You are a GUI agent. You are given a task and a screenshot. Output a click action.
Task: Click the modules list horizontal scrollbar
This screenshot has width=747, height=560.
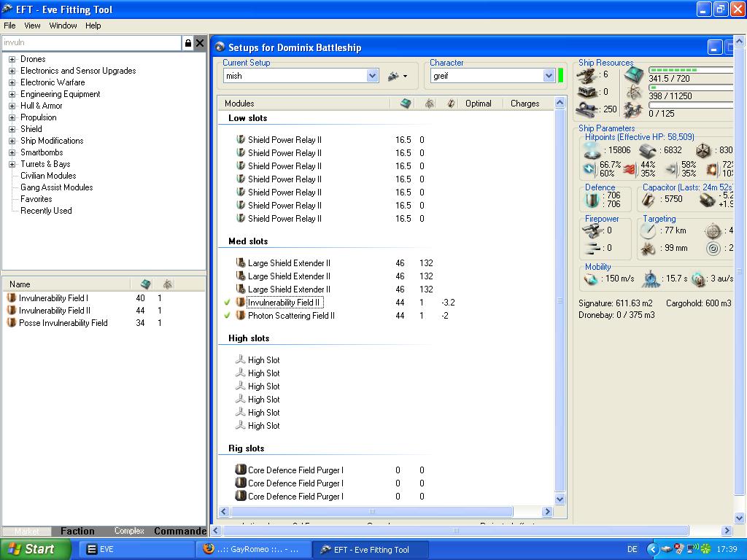(371, 511)
